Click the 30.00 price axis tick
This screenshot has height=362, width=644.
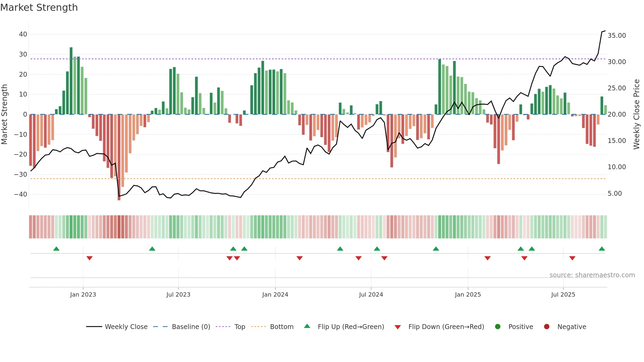[x=617, y=62]
